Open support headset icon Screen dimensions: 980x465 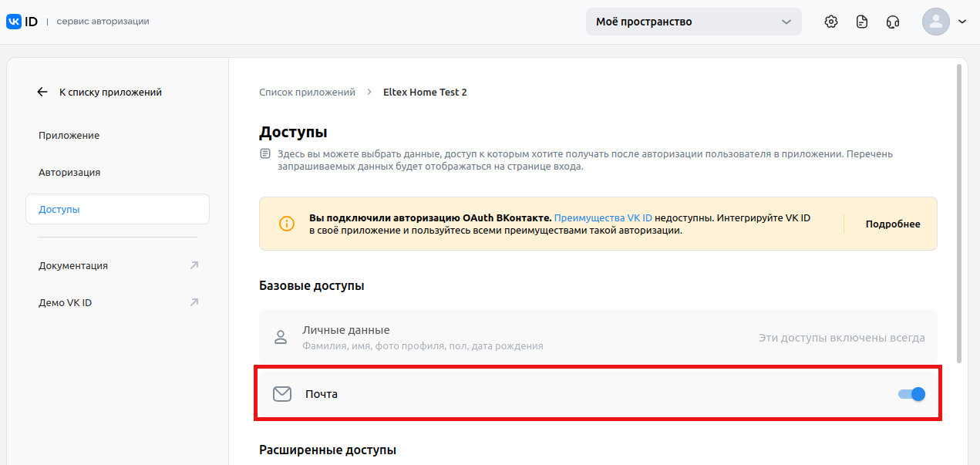point(894,22)
